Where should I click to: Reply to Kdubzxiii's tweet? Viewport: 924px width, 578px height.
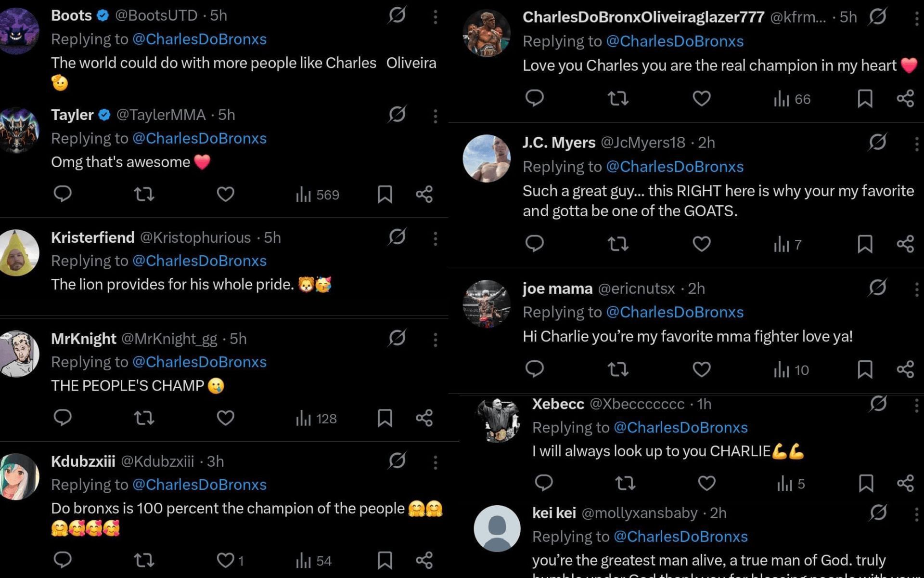coord(63,560)
